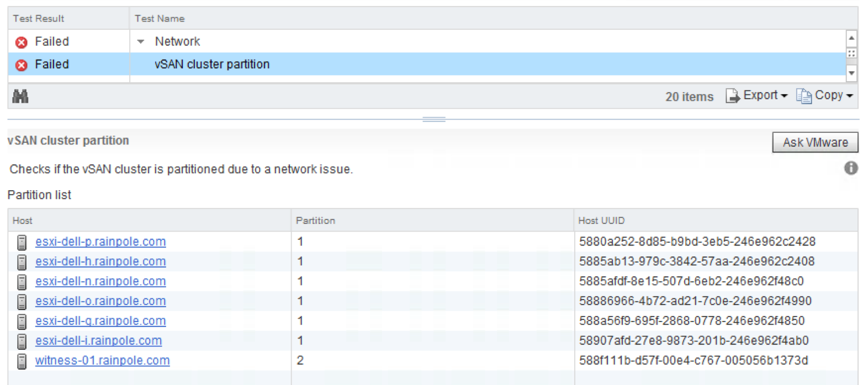Screen dimensions: 868x385
Task: Sort by the Test Result column header
Action: click(x=68, y=19)
